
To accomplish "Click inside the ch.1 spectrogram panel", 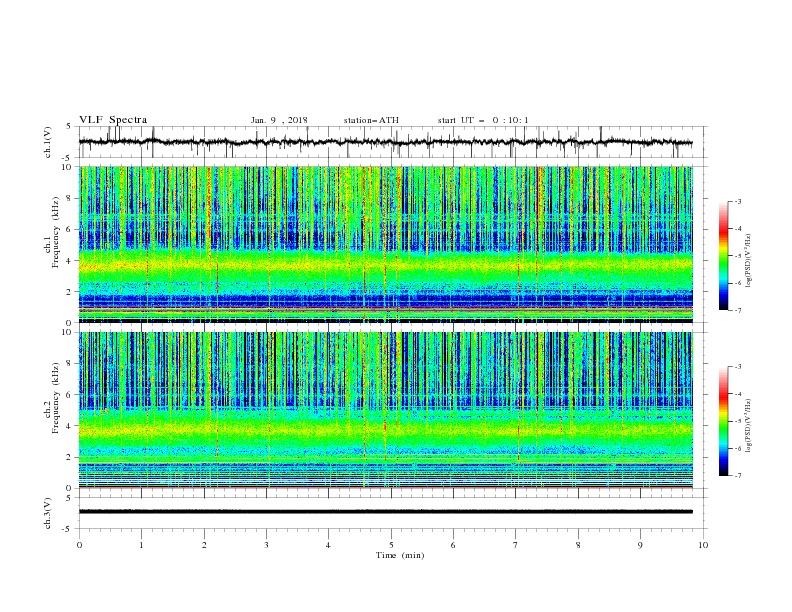I will (x=385, y=244).
